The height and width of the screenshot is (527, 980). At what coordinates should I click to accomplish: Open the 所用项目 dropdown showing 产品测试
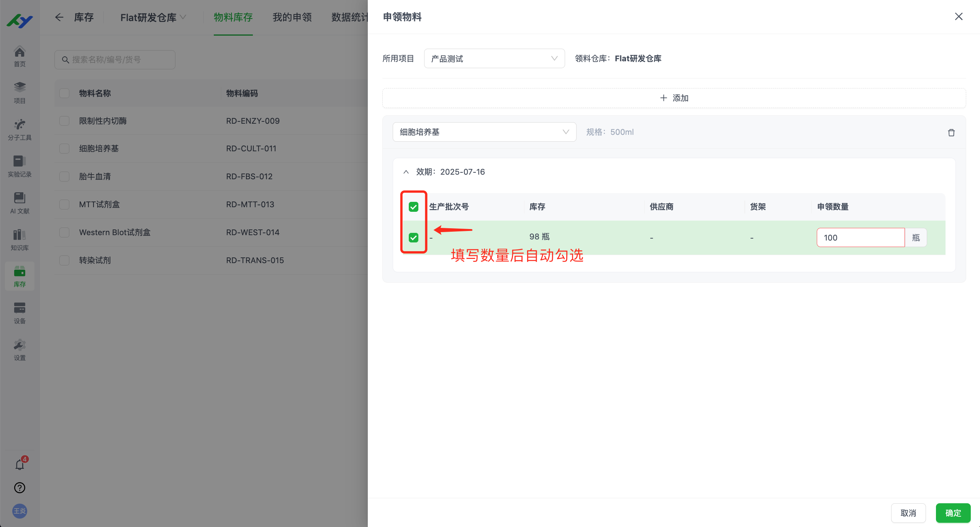(494, 58)
